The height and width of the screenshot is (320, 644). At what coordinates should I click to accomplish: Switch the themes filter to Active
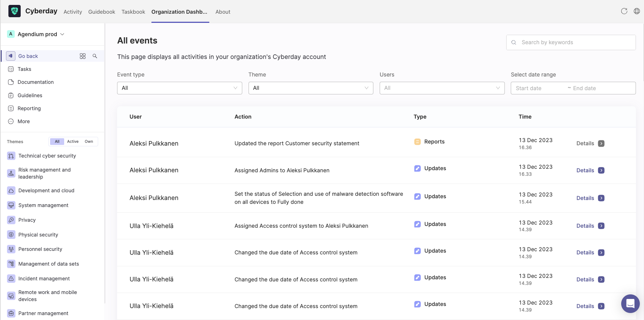coord(73,141)
